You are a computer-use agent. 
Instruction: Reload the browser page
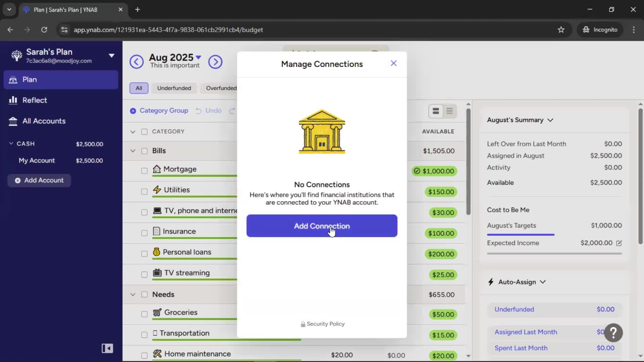pos(44,30)
